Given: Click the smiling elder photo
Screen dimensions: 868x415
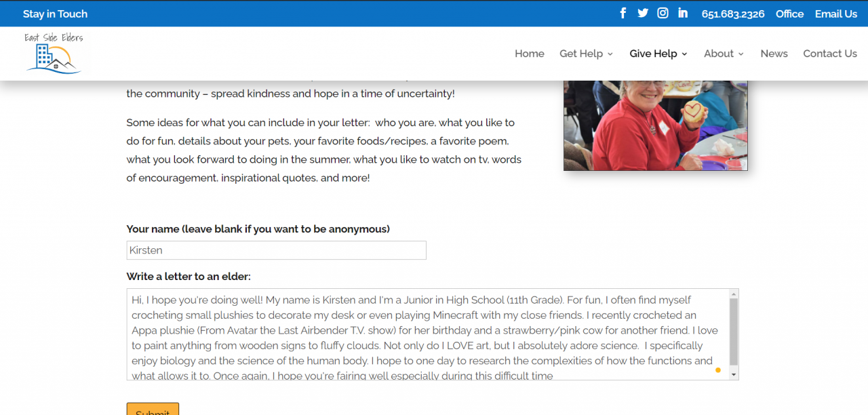Looking at the screenshot, I should 655,125.
